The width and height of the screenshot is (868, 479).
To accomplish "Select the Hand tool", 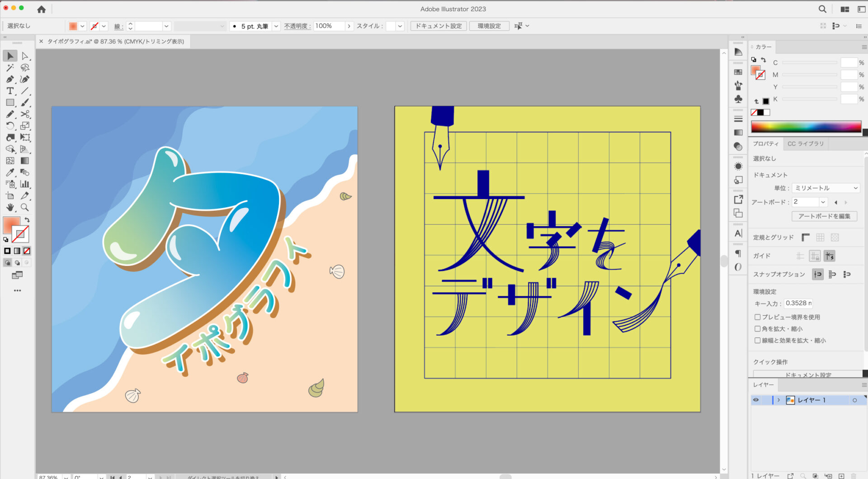I will coord(10,208).
